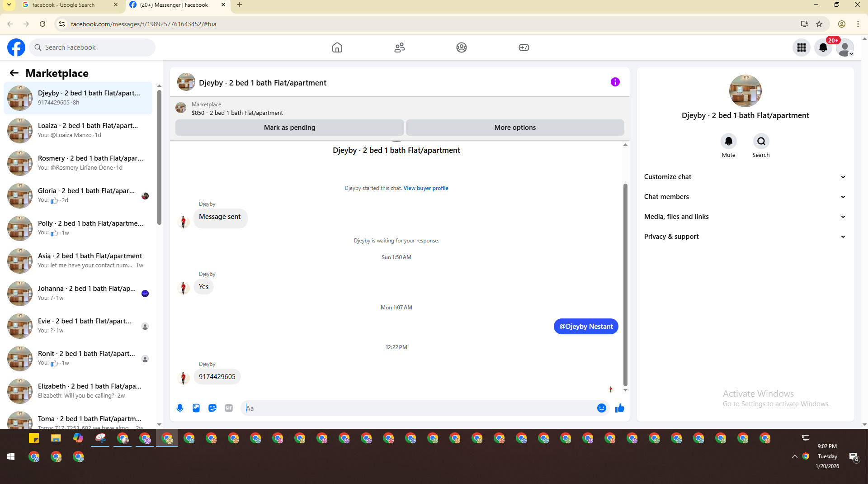Open the Gloria 2 bed 1 bath chat

[x=78, y=195]
